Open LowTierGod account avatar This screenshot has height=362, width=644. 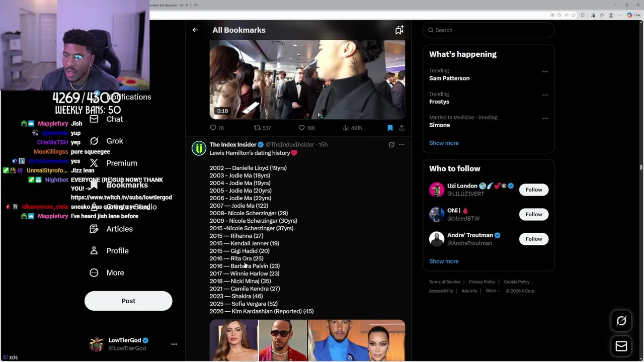point(96,344)
